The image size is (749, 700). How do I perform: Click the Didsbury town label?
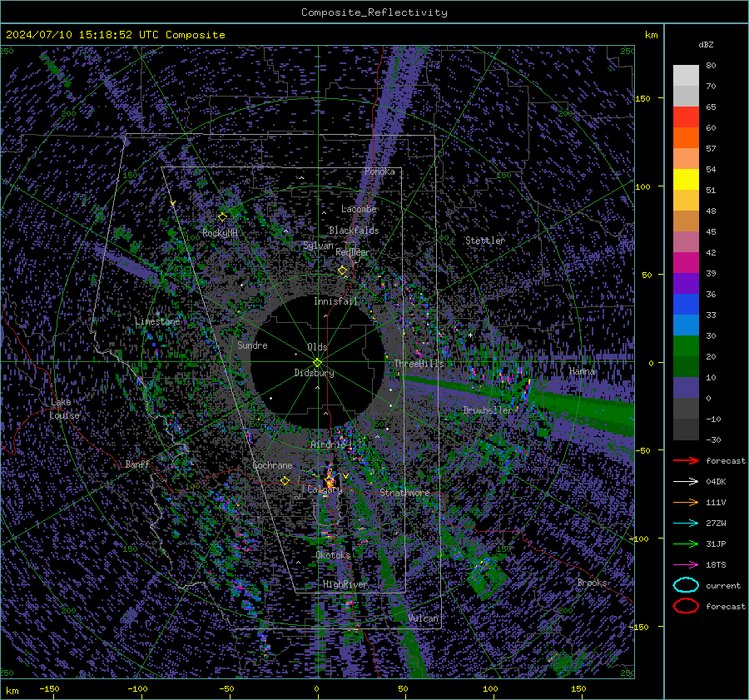click(x=314, y=373)
